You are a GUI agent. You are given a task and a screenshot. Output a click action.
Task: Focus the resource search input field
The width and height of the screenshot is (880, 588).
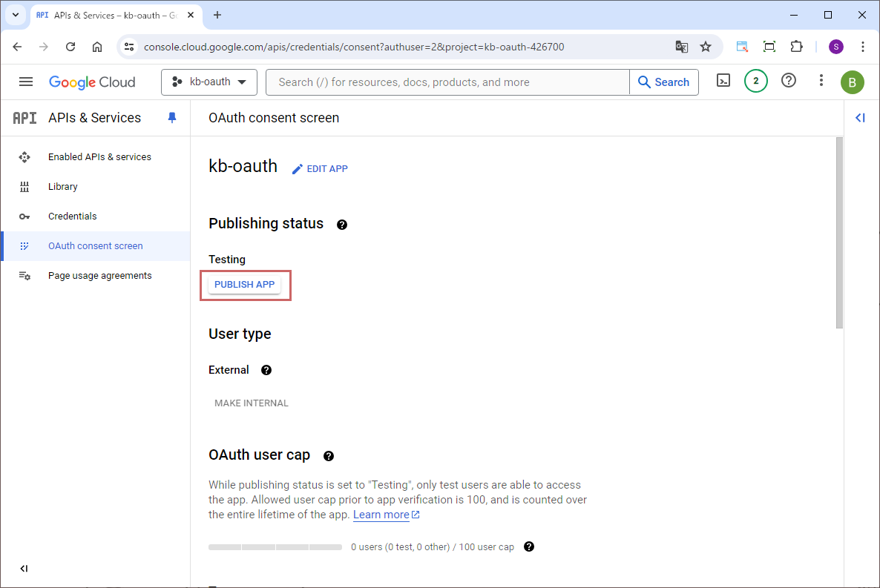[x=447, y=82]
